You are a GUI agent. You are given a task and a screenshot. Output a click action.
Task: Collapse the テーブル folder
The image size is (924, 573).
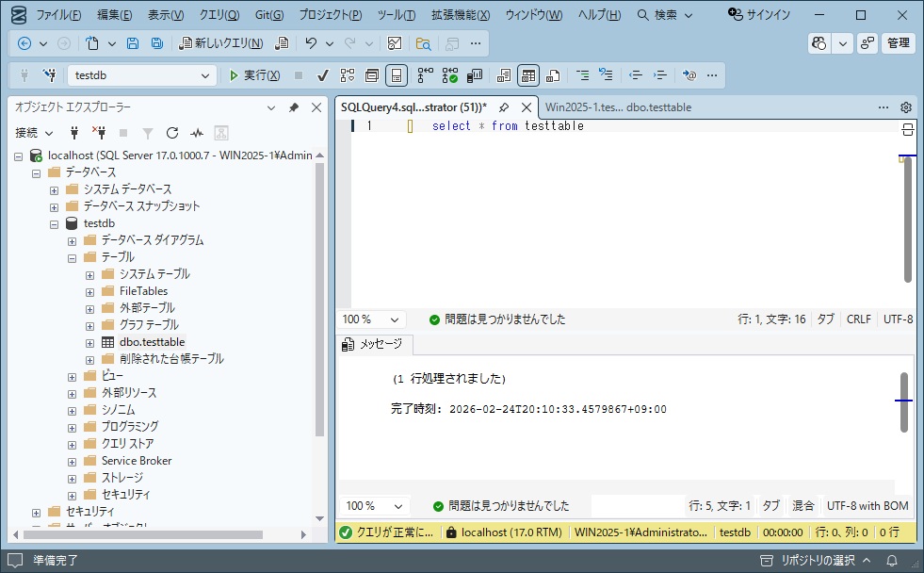click(70, 256)
